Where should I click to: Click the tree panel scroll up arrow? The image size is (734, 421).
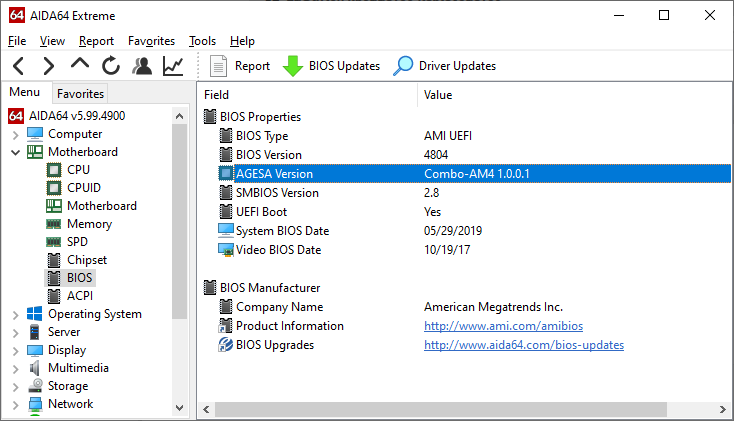tap(179, 116)
